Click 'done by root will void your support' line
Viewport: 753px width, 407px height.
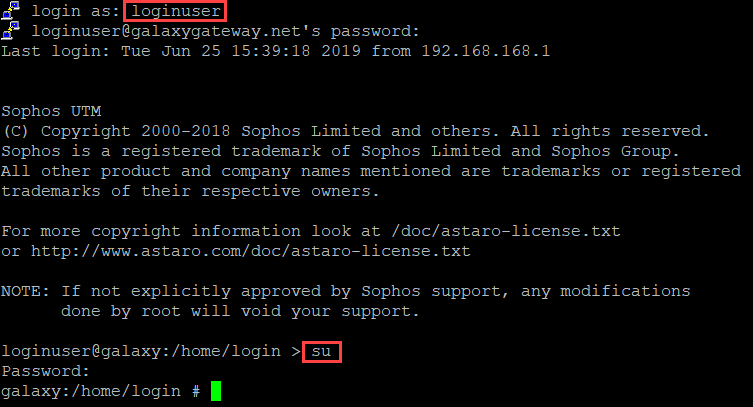click(240, 311)
